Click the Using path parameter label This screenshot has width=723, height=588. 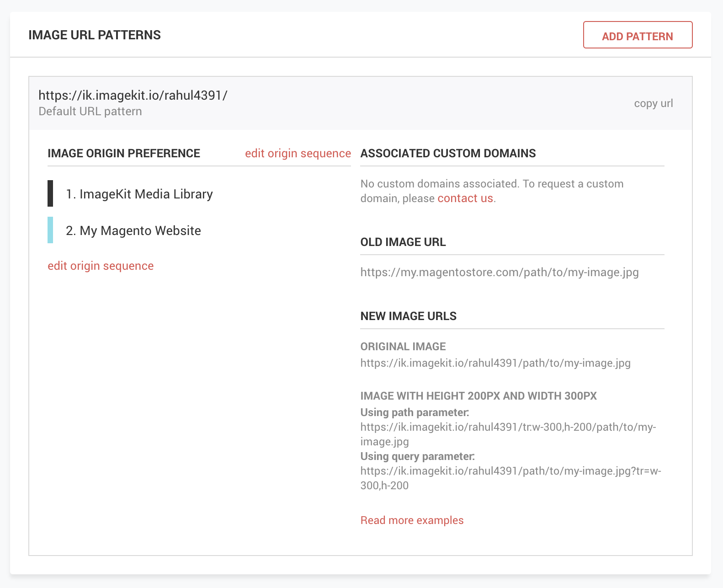pos(415,412)
